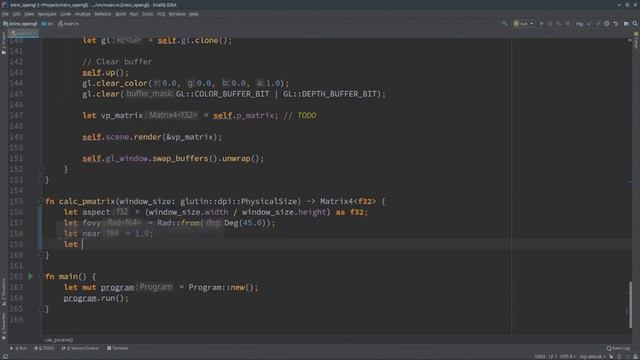Image resolution: width=640 pixels, height=360 pixels.
Task: Toggle tool window bars icon in status bar corner
Action: [x=5, y=356]
